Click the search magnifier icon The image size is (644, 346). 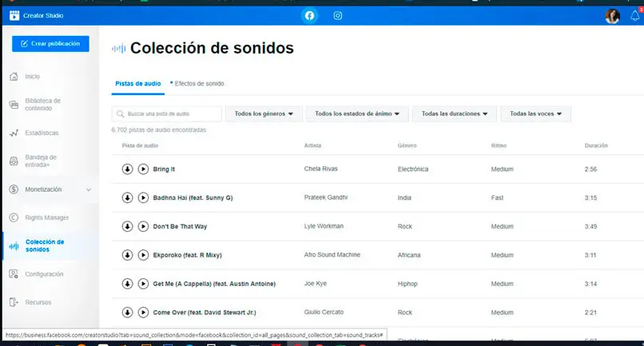tap(120, 113)
